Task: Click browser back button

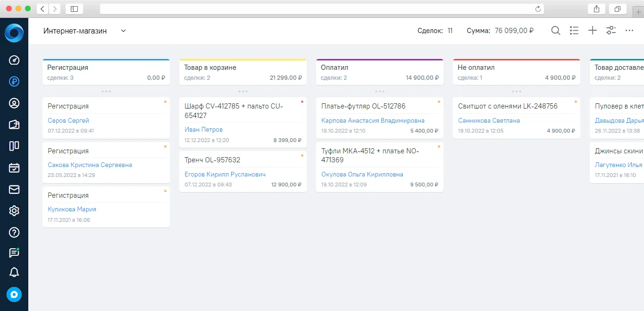Action: pyautogui.click(x=42, y=8)
